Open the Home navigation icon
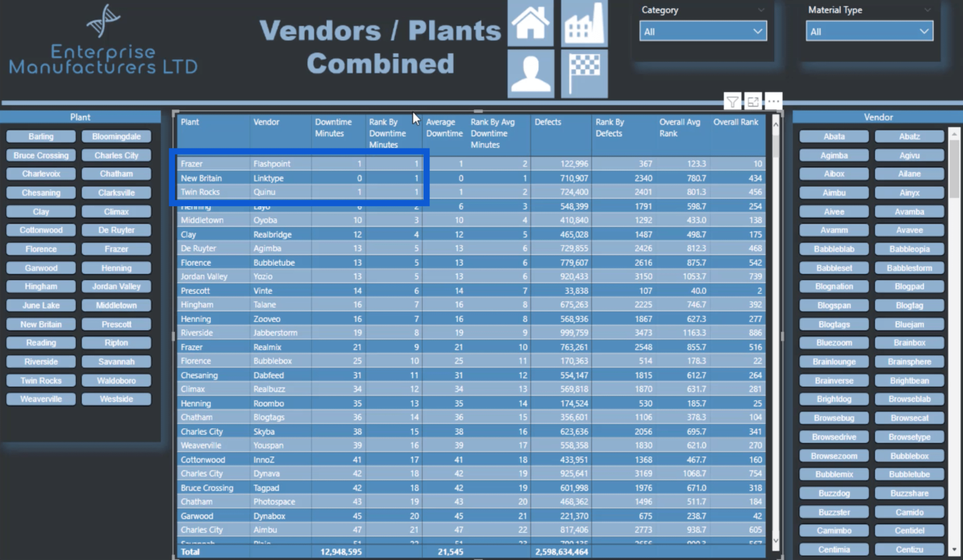The height and width of the screenshot is (560, 963). (x=530, y=23)
